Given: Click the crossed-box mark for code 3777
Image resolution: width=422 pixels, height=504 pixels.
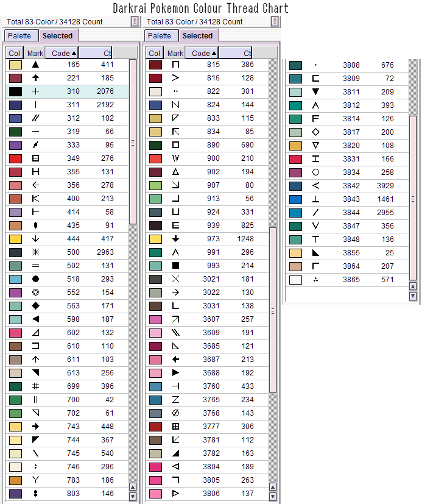Looking at the screenshot, I should coord(175,427).
